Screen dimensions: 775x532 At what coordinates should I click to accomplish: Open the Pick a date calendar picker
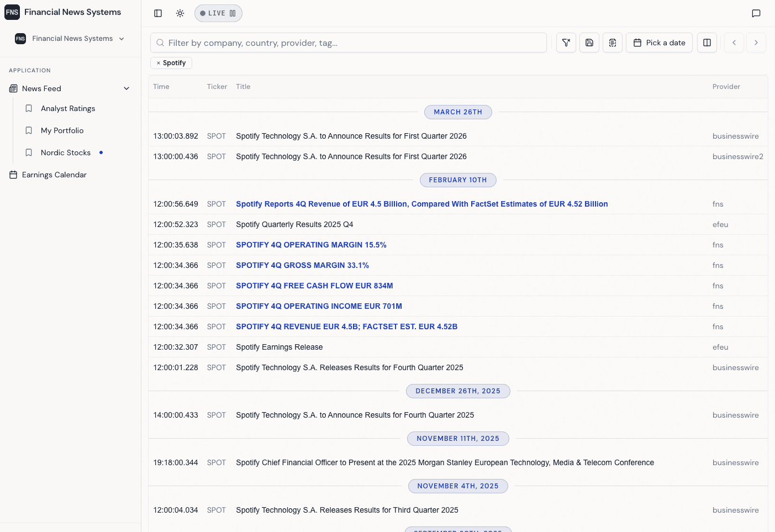659,42
